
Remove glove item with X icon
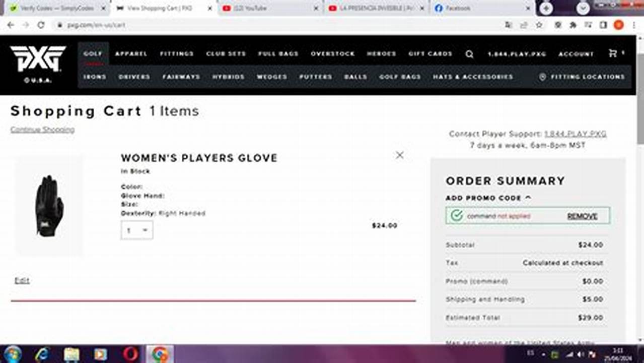tap(399, 155)
